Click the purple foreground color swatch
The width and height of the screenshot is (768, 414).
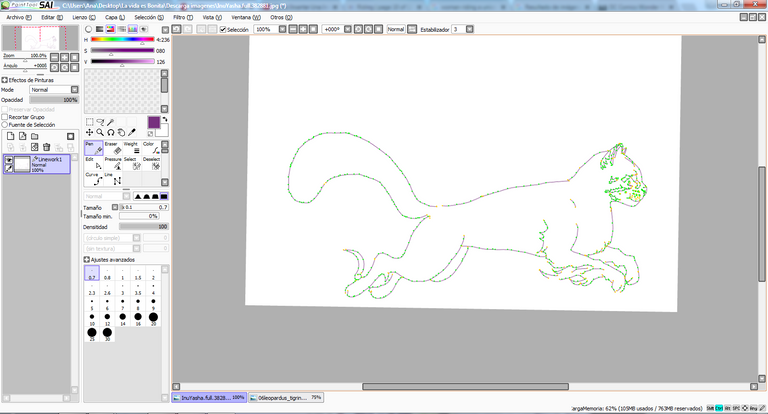pos(154,122)
